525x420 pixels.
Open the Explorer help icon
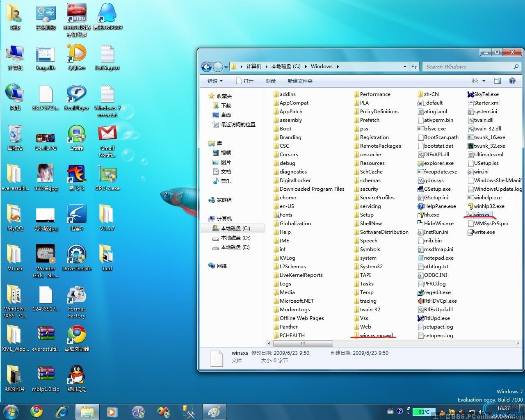[512, 81]
